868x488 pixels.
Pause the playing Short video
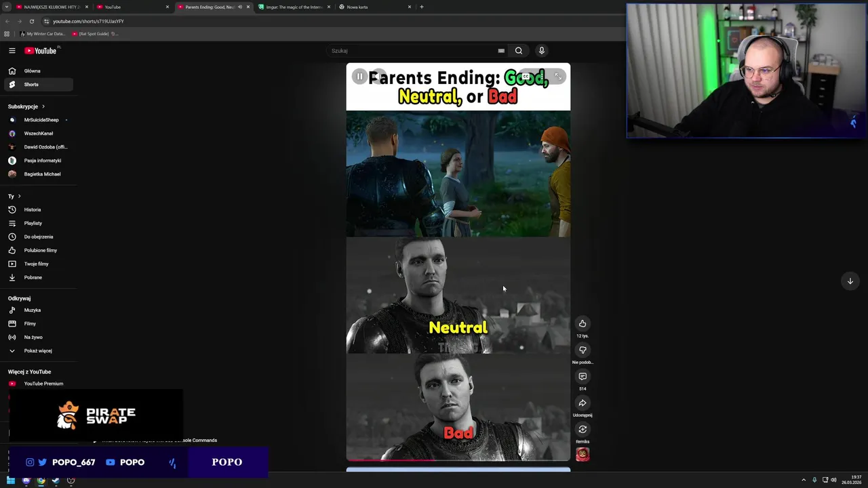click(x=359, y=77)
